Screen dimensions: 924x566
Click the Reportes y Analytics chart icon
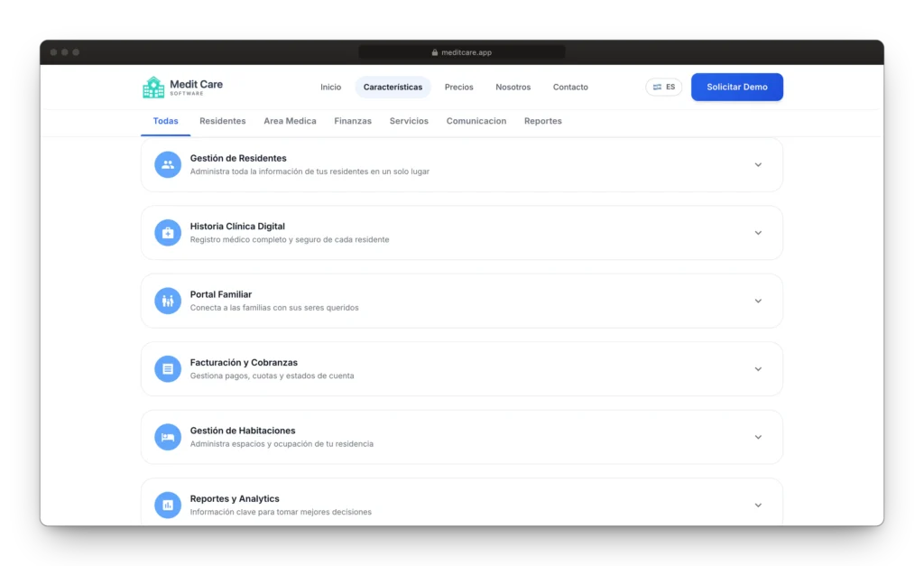[x=168, y=506]
